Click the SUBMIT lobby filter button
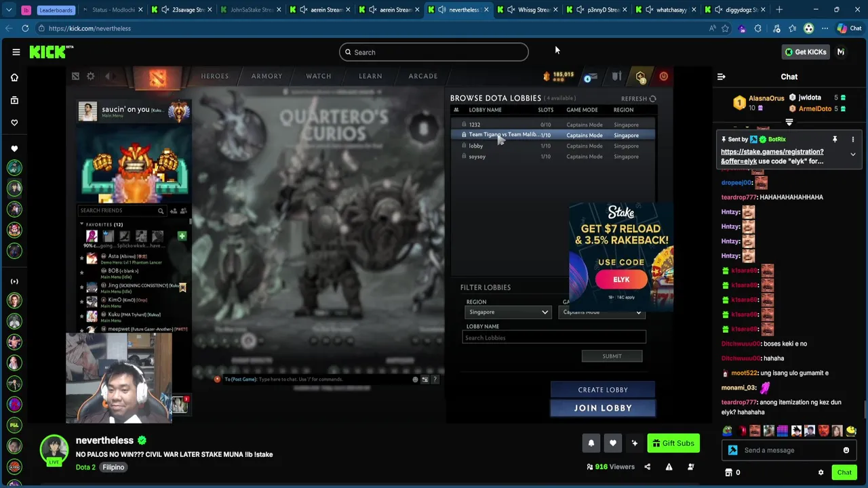 point(612,357)
